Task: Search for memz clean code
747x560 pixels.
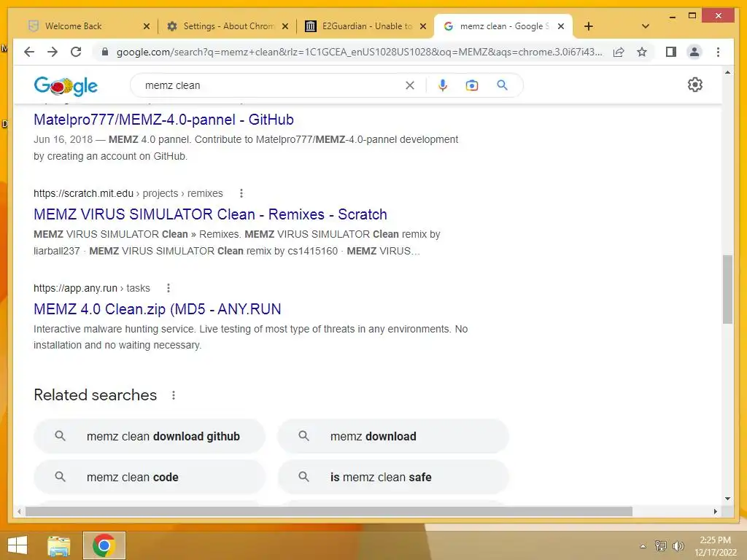Action: click(149, 477)
